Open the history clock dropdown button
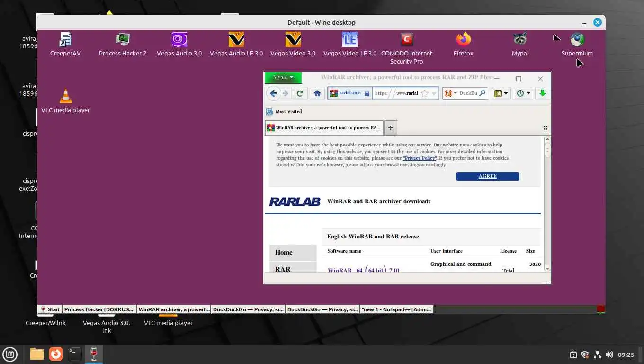Image resolution: width=644 pixels, height=364 pixels. coord(523,93)
